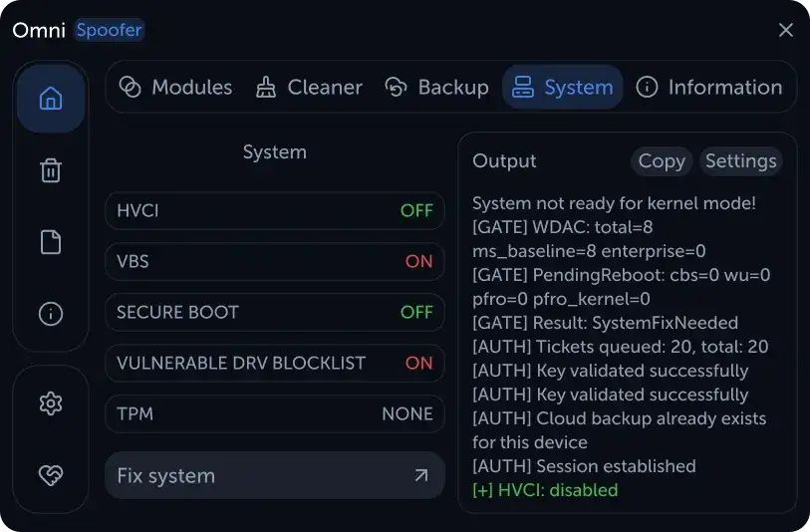The width and height of the screenshot is (810, 532).
Task: Switch to the Information tab
Action: tap(708, 87)
